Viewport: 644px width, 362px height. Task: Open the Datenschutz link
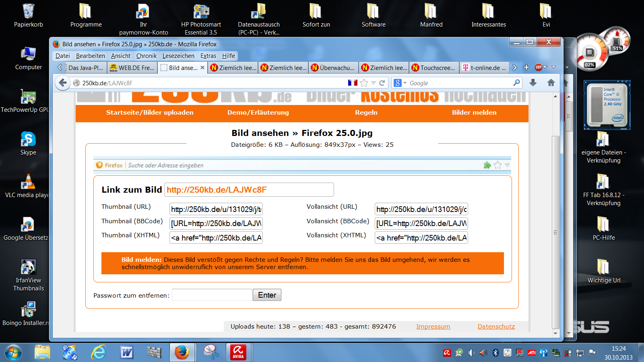coord(496,327)
